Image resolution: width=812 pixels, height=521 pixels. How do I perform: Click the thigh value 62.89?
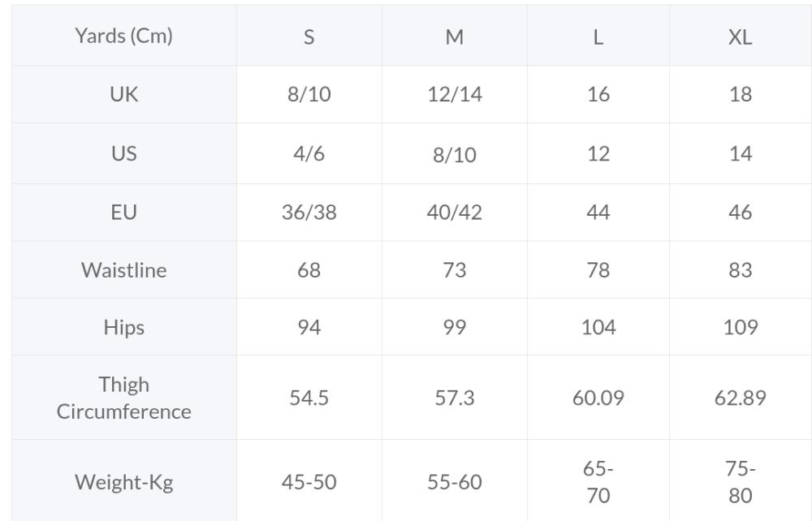pyautogui.click(x=741, y=398)
